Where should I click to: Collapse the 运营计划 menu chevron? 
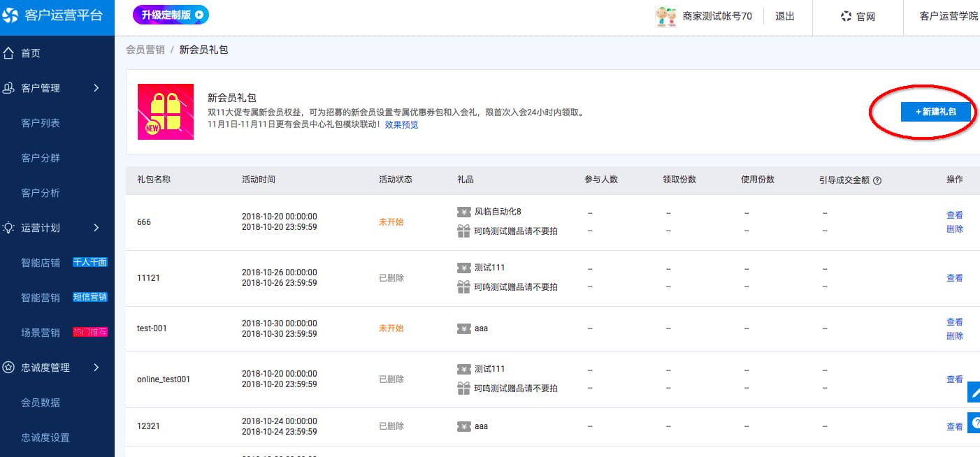96,228
